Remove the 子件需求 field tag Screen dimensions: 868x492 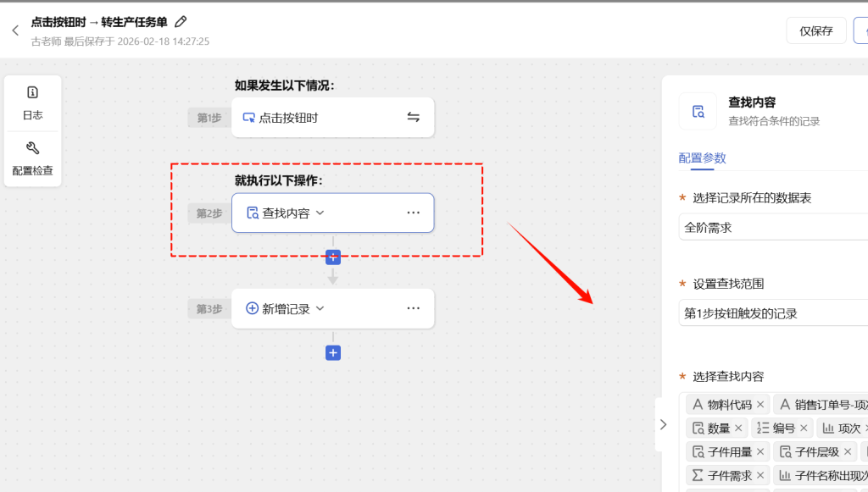(760, 475)
